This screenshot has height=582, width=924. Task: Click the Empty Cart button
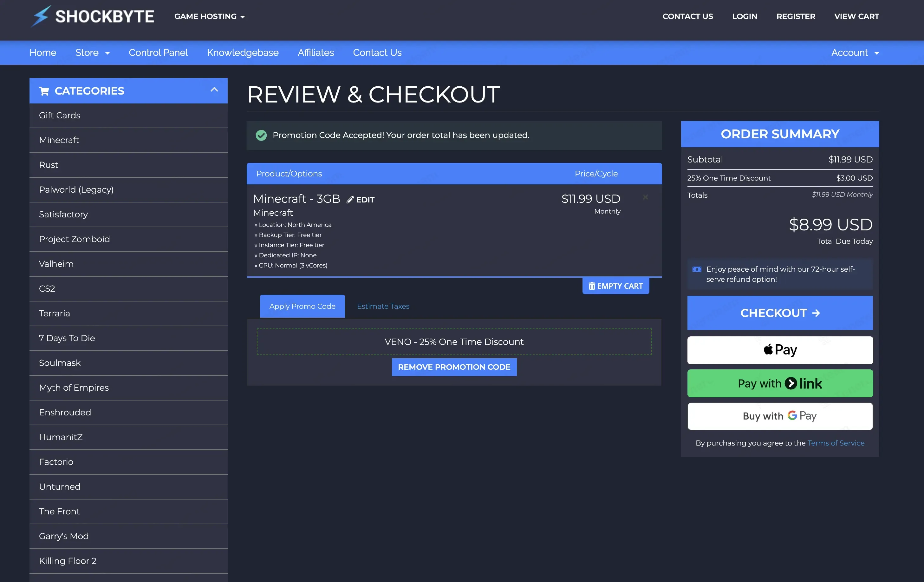615,286
